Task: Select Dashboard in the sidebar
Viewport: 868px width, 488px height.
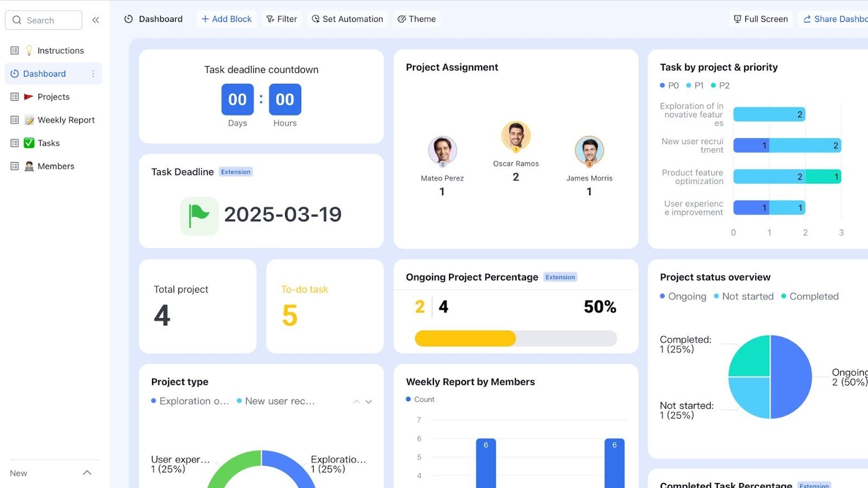Action: click(x=44, y=73)
